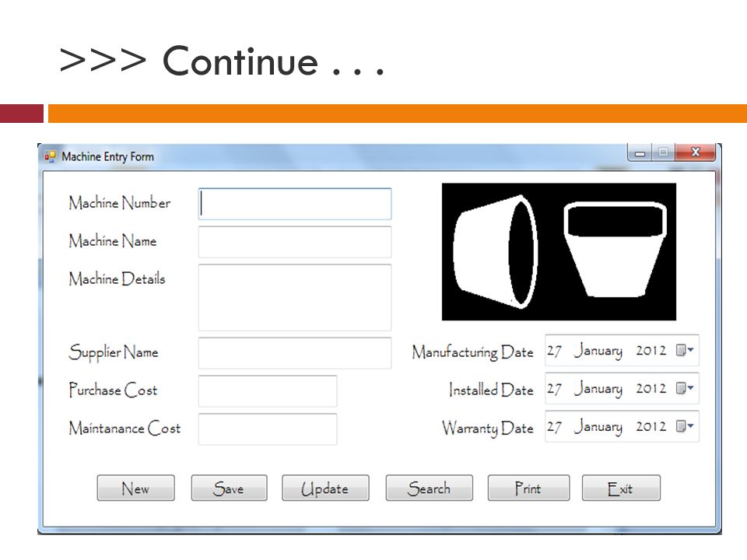Screen dimensions: 747x560
Task: Click the Supplier Name label
Action: coord(114,353)
